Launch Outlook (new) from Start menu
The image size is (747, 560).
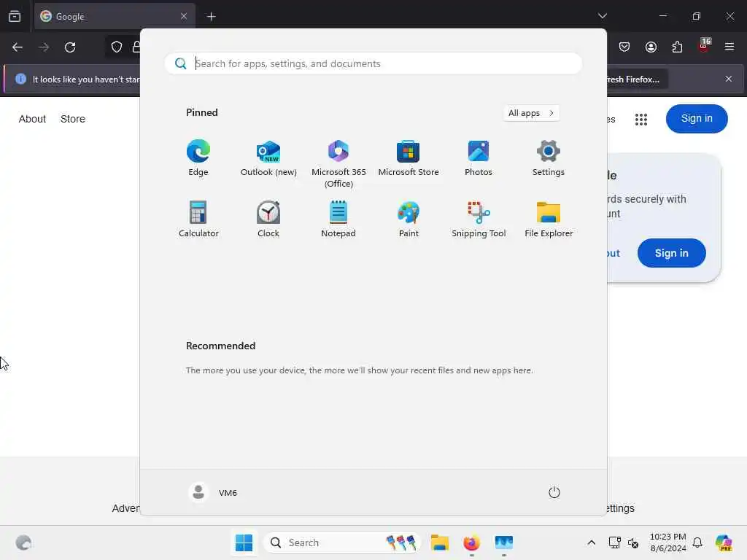tap(268, 158)
